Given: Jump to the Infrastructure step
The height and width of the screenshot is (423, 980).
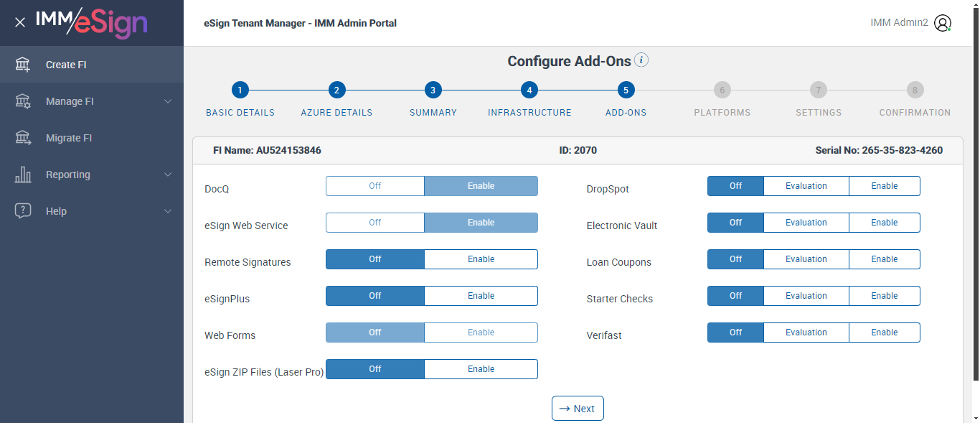Looking at the screenshot, I should (529, 90).
